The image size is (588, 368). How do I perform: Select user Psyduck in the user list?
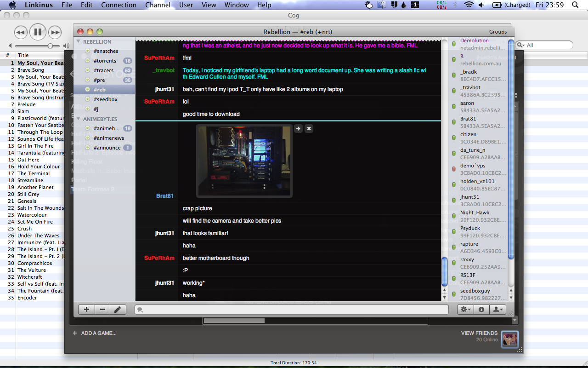(x=478, y=232)
